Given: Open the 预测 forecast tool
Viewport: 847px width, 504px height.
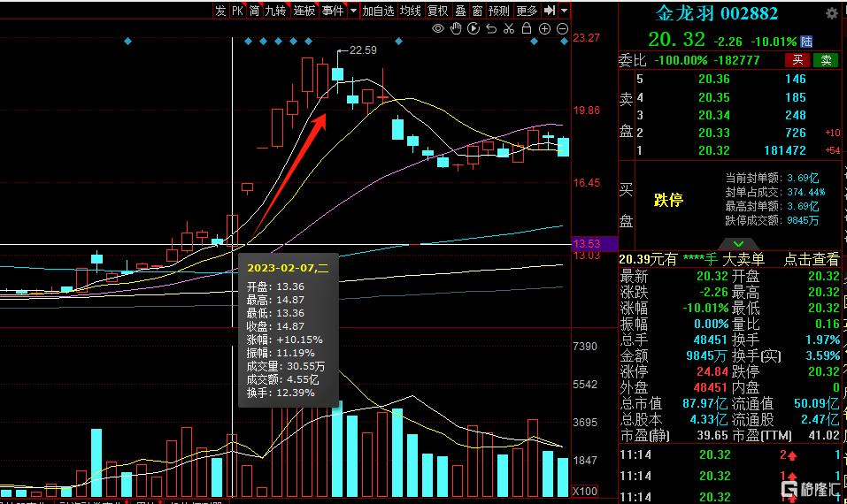Looking at the screenshot, I should point(498,11).
